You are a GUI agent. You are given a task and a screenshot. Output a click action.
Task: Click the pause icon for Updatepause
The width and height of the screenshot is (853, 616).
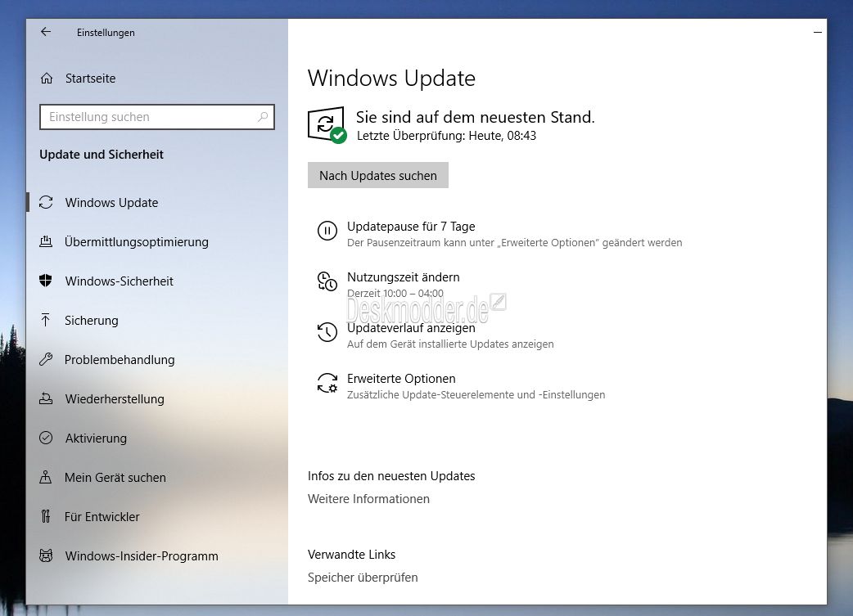click(327, 231)
